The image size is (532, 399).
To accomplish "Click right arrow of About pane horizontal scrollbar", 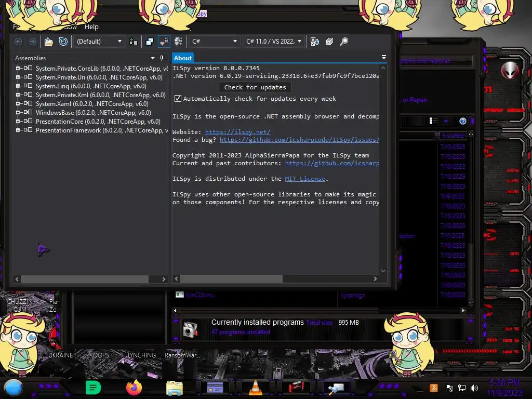I will 375,278.
